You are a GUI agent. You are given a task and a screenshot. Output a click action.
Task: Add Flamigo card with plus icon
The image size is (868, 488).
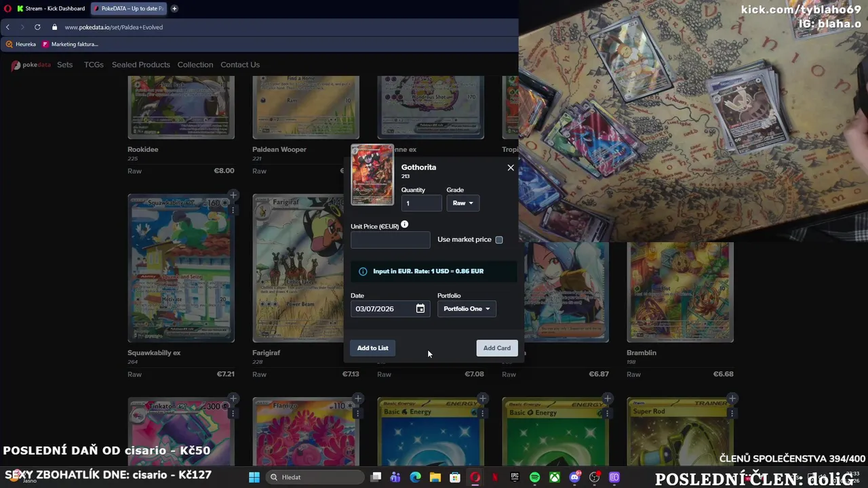[x=357, y=399]
